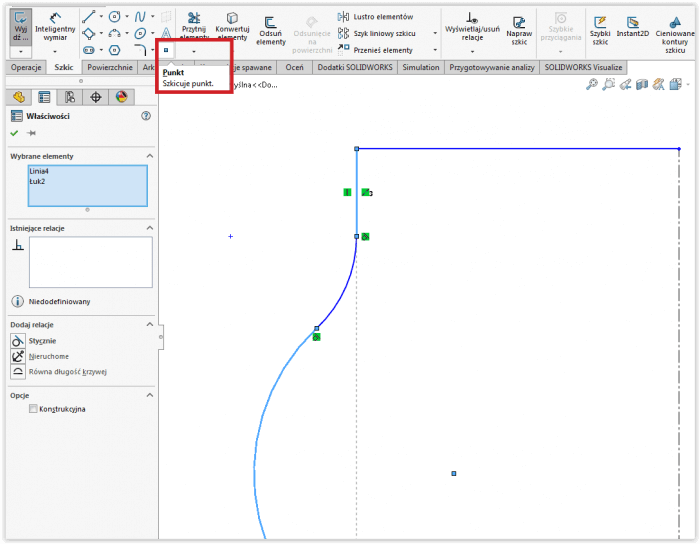
Task: Open help in Właściwości panel
Action: [x=146, y=116]
